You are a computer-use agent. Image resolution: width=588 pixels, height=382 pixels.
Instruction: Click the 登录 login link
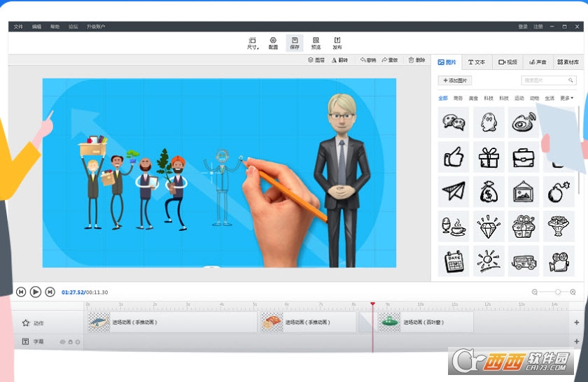523,27
